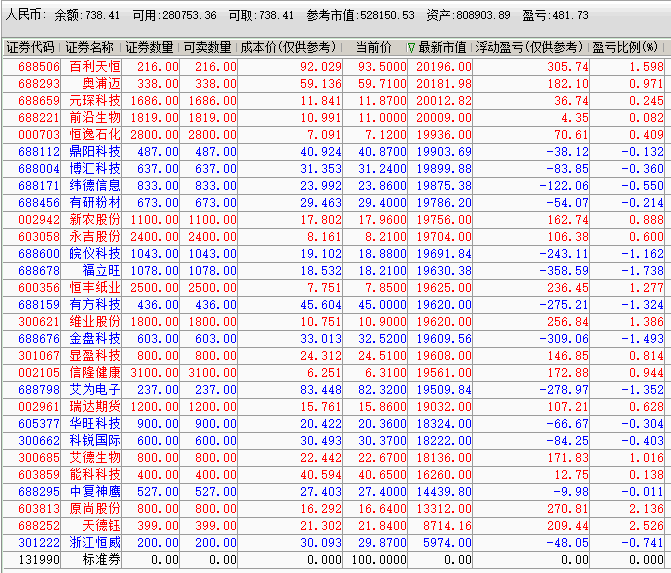
Task: Click the 余额:738.41 summary
Action: [87, 15]
